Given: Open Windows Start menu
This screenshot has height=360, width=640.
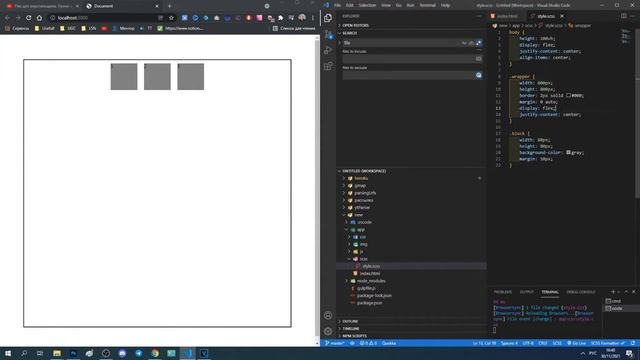Looking at the screenshot, I should point(8,353).
